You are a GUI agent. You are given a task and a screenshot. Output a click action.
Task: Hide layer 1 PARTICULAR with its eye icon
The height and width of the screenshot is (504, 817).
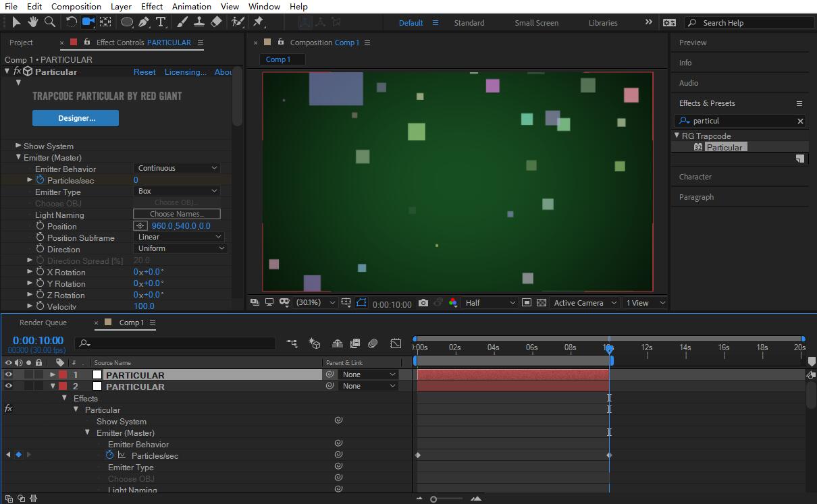point(8,374)
